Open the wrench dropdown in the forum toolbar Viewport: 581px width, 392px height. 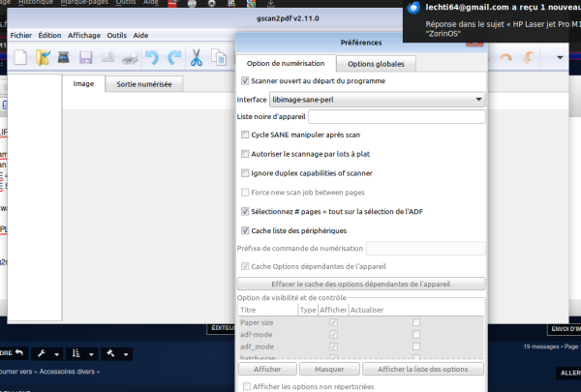pos(48,352)
